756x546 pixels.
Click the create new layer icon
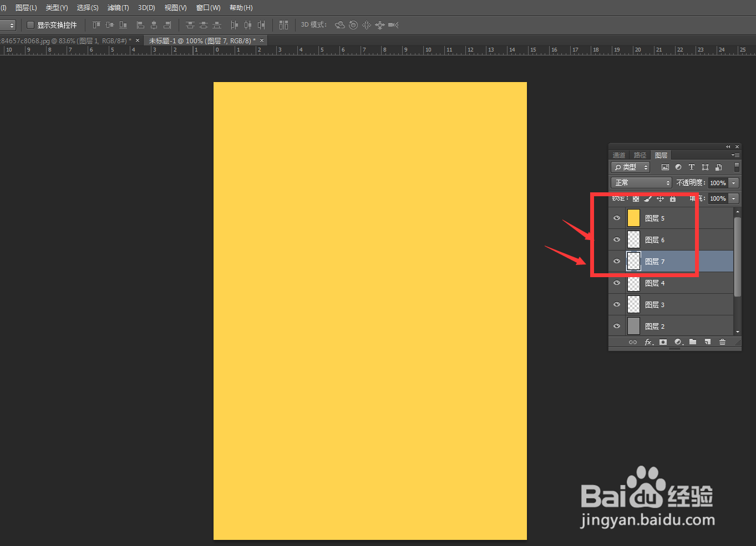pos(708,342)
